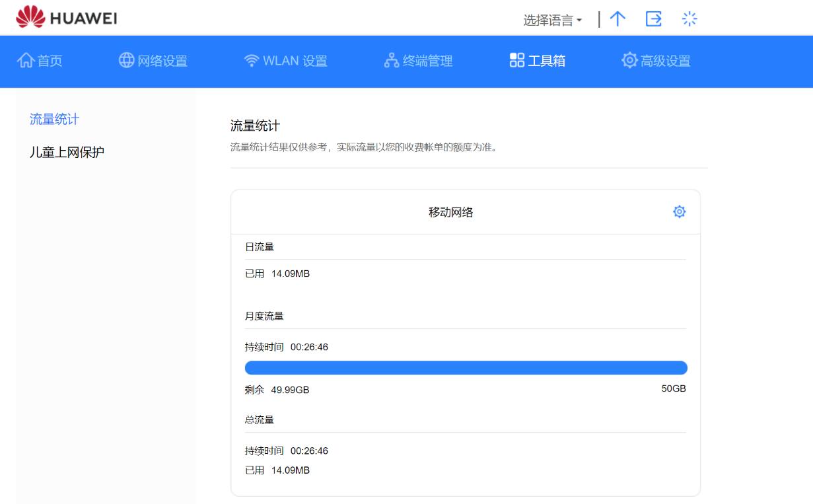Switch to the WLAN 设置 tab
The image size is (813, 504).
285,61
